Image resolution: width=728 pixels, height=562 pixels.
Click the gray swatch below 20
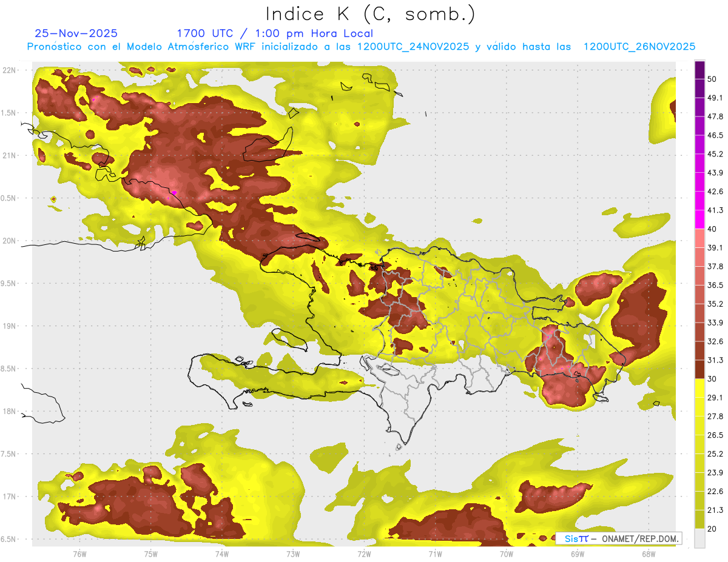click(x=699, y=538)
